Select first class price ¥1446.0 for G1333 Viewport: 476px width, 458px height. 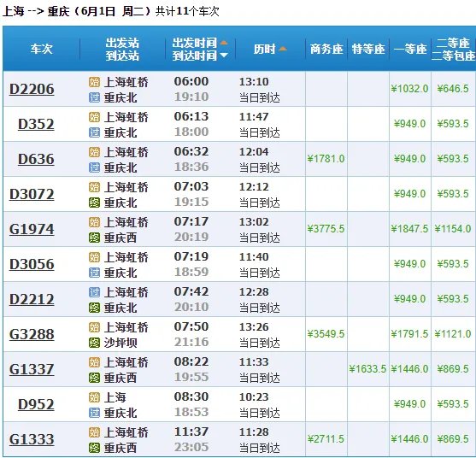(409, 439)
